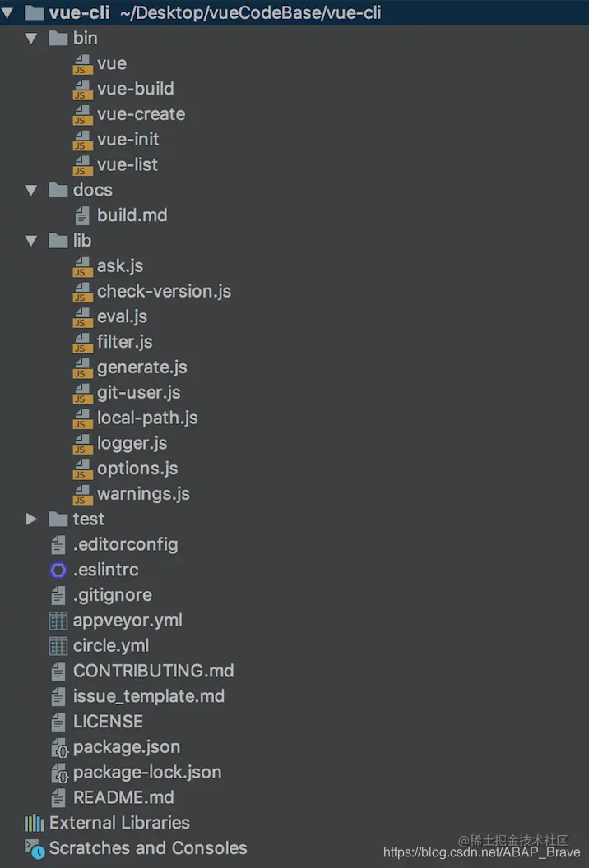Select the eval.js file name
589x868 pixels.
122,316
